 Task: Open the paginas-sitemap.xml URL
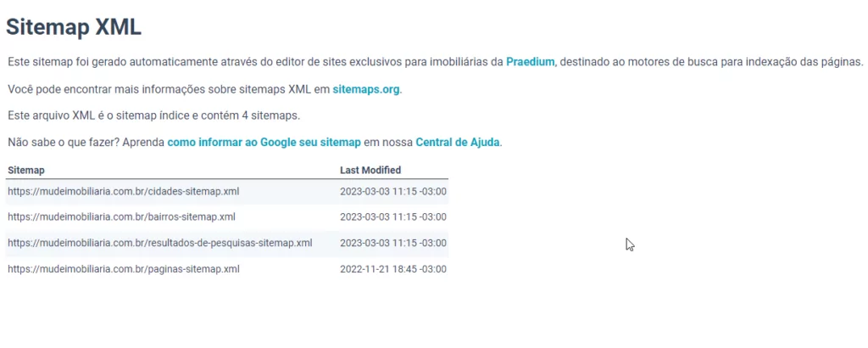point(124,269)
